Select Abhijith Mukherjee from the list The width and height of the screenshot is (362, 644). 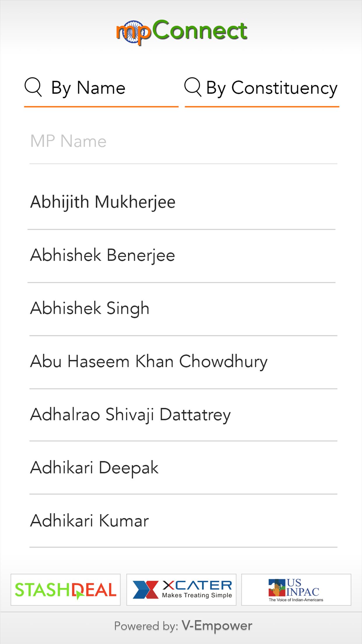103,202
